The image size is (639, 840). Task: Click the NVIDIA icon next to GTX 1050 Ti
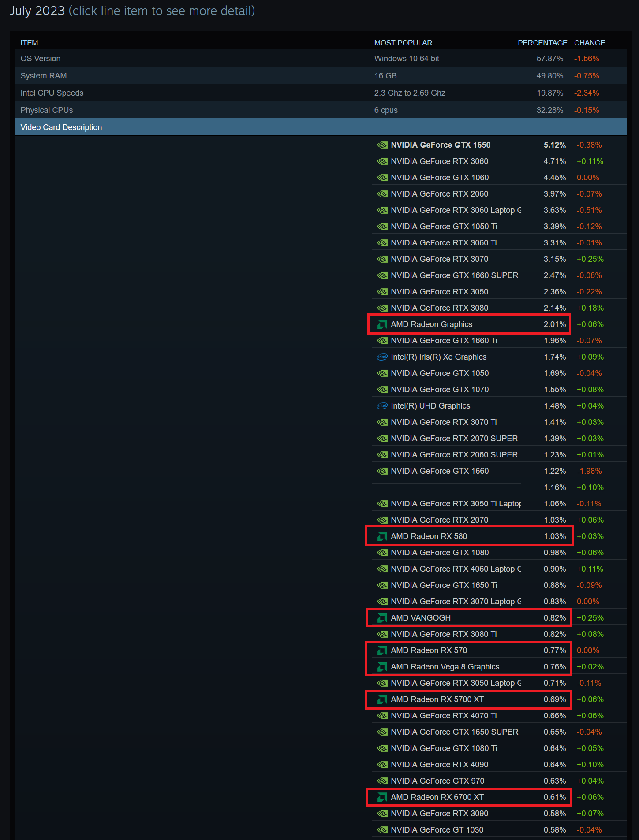pyautogui.click(x=382, y=227)
